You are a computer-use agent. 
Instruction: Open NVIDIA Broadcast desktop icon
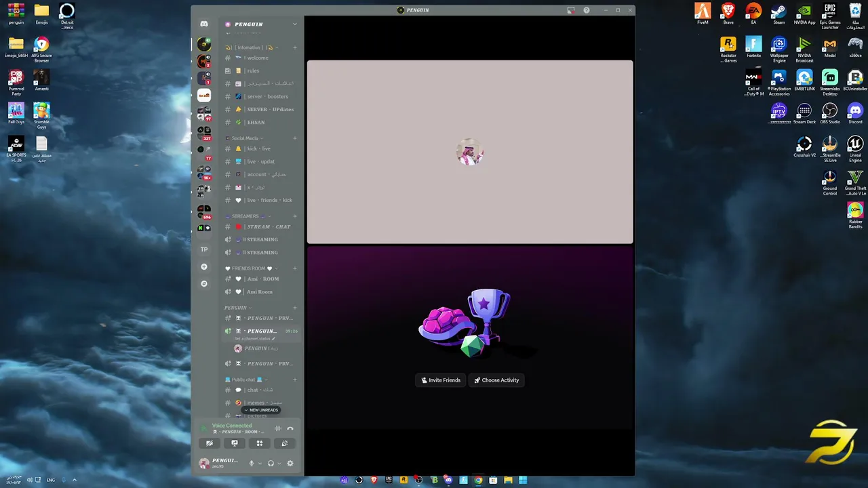tap(804, 49)
